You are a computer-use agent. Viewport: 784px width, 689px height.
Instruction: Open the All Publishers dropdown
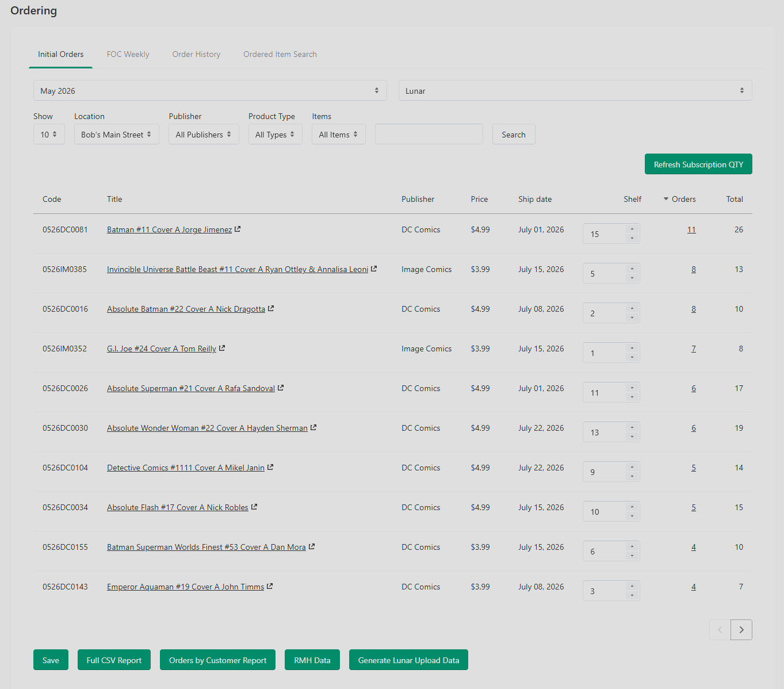(204, 134)
